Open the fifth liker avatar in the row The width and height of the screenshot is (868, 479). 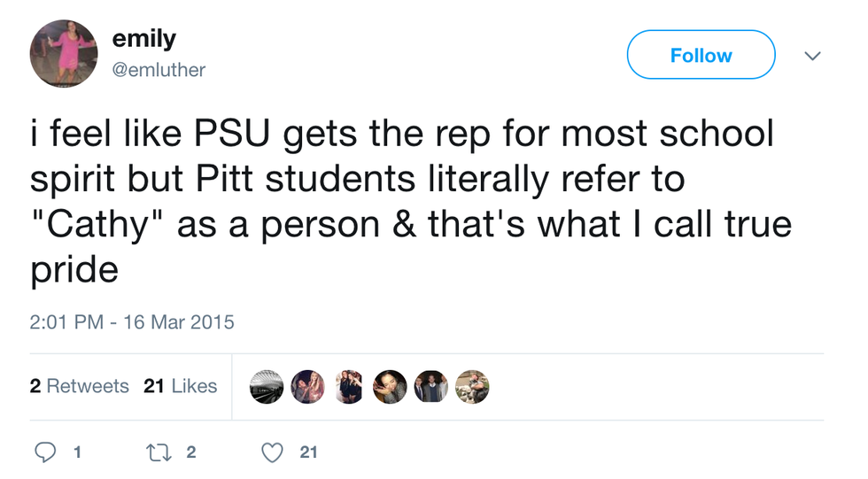(x=431, y=386)
